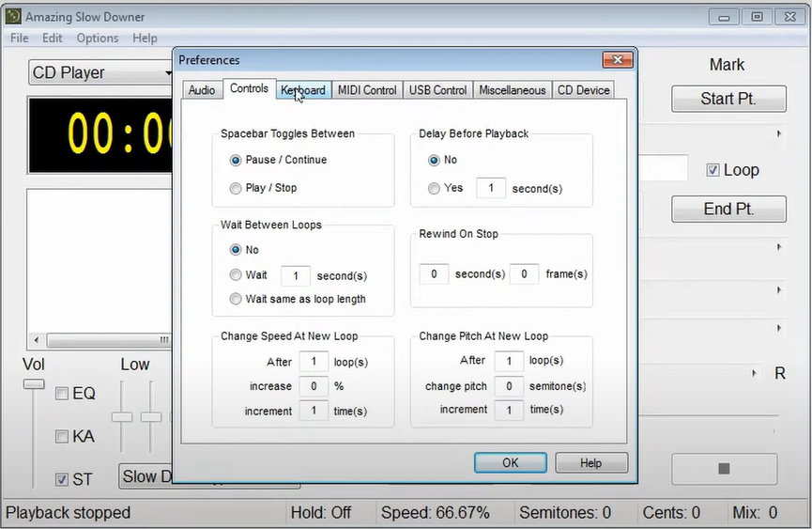Image resolution: width=812 pixels, height=529 pixels.
Task: Select No under Wait Between Loops
Action: [x=236, y=250]
